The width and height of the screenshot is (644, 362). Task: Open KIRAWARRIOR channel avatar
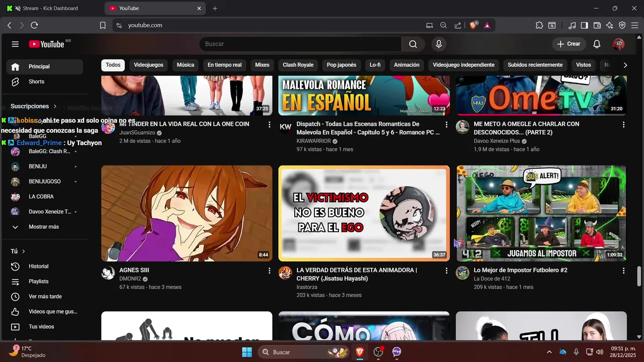(285, 127)
